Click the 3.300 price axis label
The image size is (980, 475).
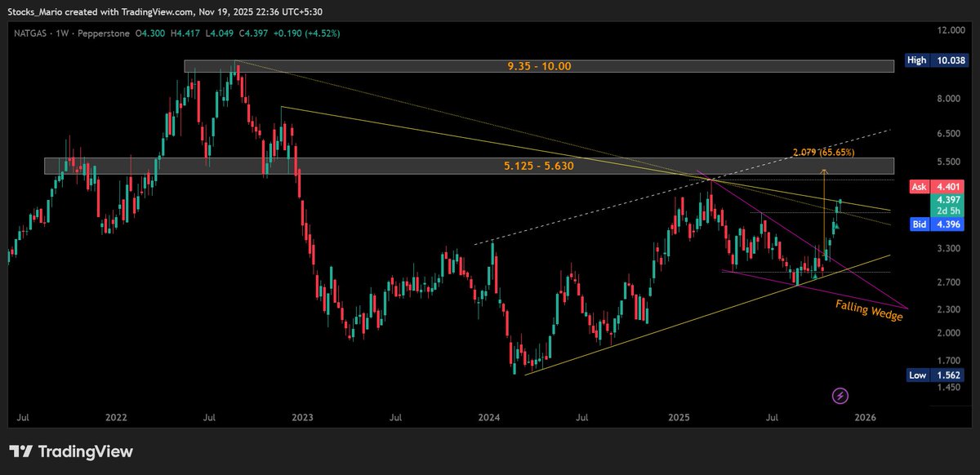click(x=950, y=248)
